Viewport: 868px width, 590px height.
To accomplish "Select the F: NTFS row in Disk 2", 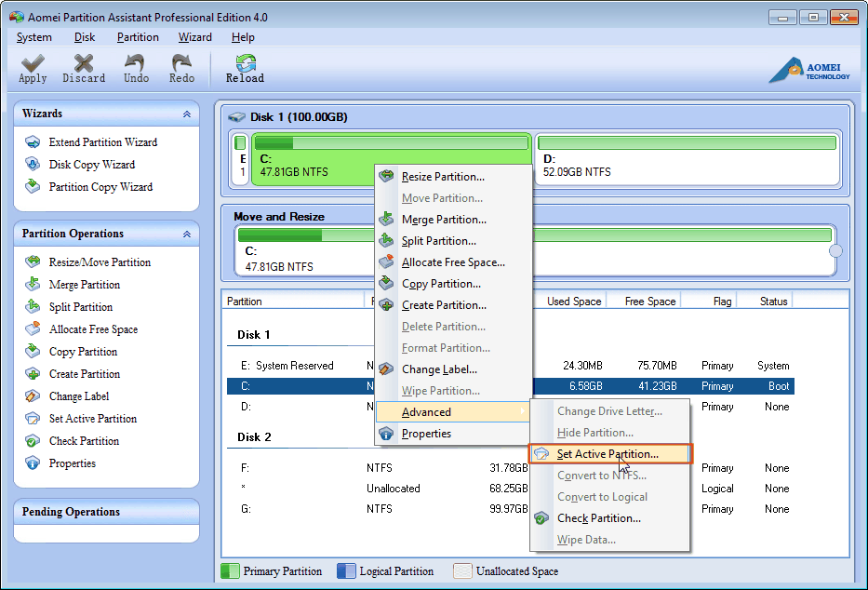I will coord(510,468).
